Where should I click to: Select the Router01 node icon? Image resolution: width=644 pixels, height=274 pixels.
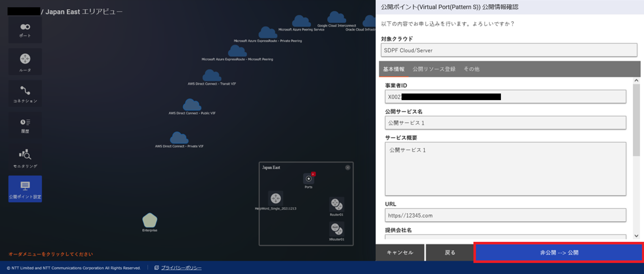[336, 204]
